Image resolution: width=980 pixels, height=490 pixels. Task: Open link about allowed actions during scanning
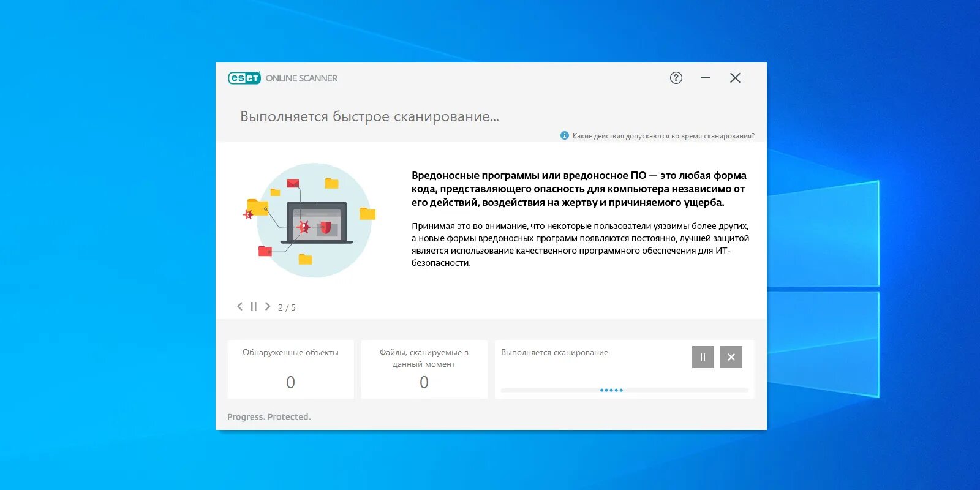pos(663,136)
